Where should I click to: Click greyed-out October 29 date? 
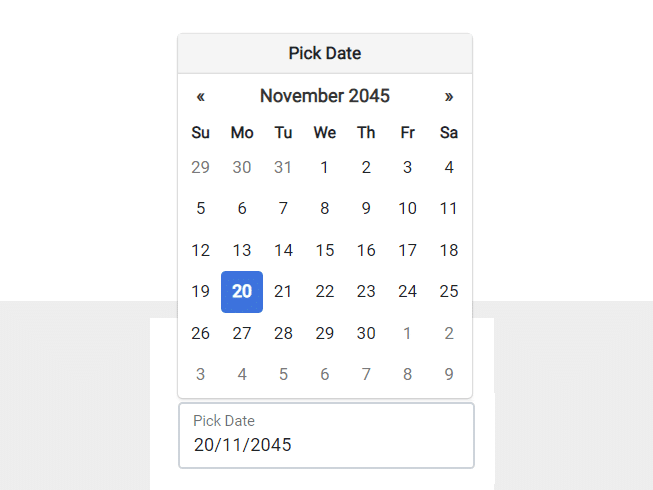[201, 167]
